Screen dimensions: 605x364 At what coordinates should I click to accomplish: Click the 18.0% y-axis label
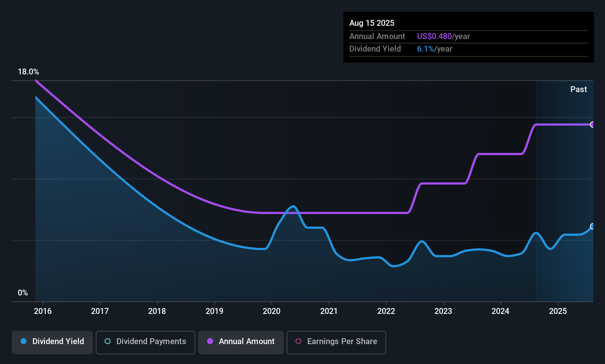click(28, 72)
